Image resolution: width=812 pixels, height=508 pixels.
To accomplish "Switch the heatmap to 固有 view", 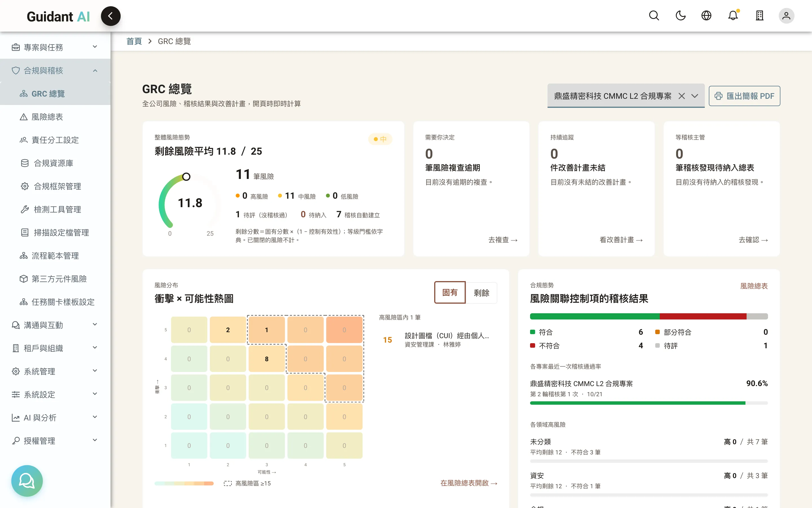I will (450, 292).
